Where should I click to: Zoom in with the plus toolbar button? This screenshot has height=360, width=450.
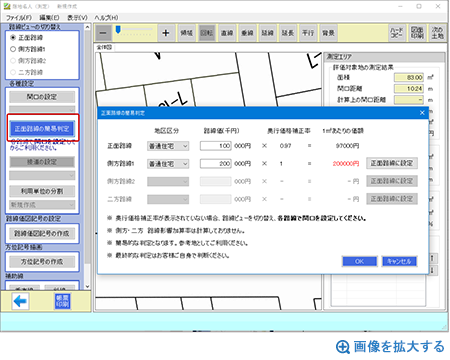(x=166, y=33)
